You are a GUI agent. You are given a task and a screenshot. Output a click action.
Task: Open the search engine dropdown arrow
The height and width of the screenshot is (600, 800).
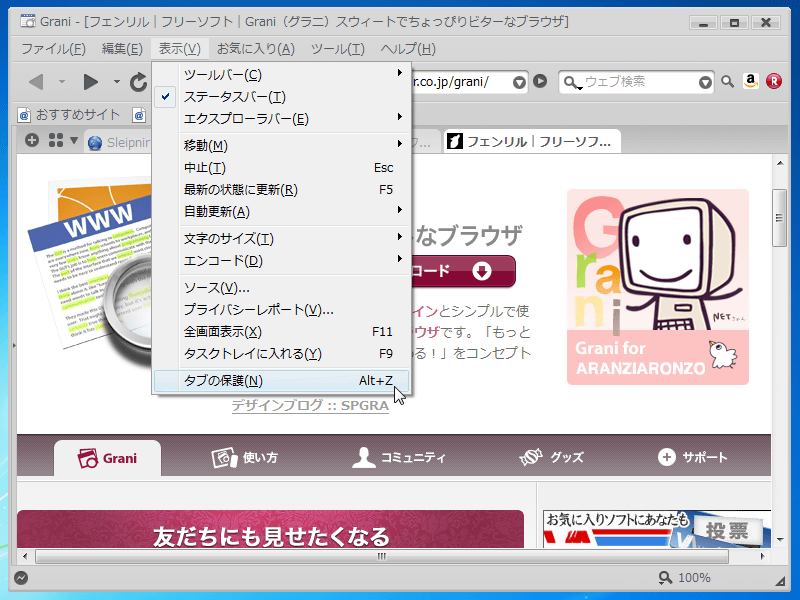click(705, 82)
